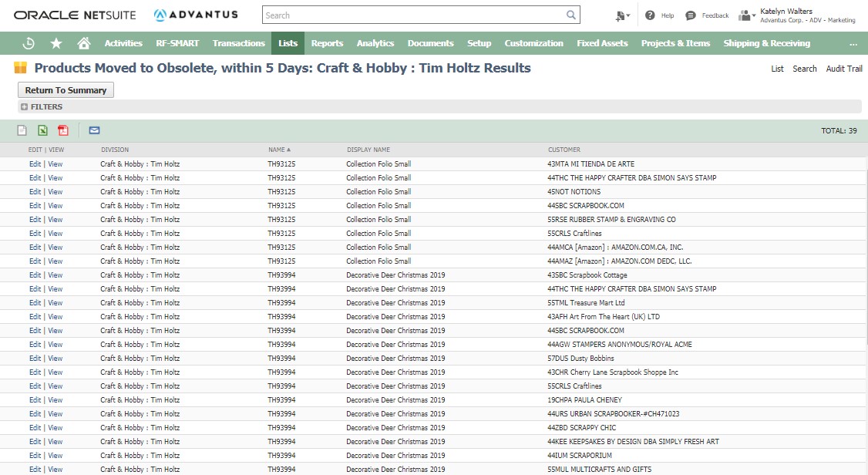View the 55MUL MULTICRAFTS AND GIFTS row
Image resolution: width=868 pixels, height=475 pixels.
(x=56, y=469)
